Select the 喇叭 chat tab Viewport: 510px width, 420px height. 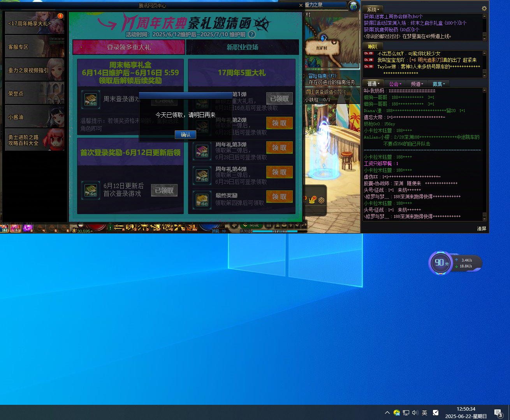pyautogui.click(x=373, y=47)
